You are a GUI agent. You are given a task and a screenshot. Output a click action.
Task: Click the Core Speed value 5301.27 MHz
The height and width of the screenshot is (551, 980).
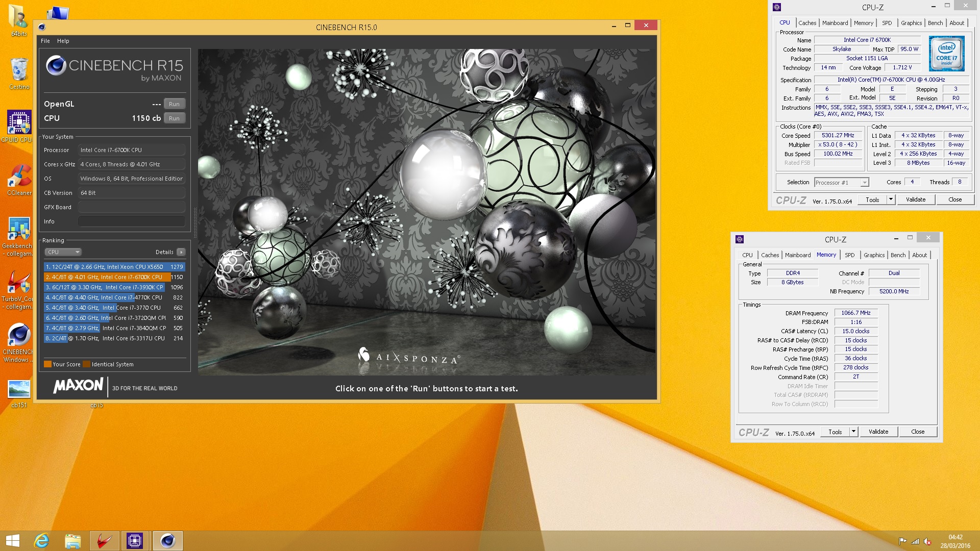tap(838, 136)
